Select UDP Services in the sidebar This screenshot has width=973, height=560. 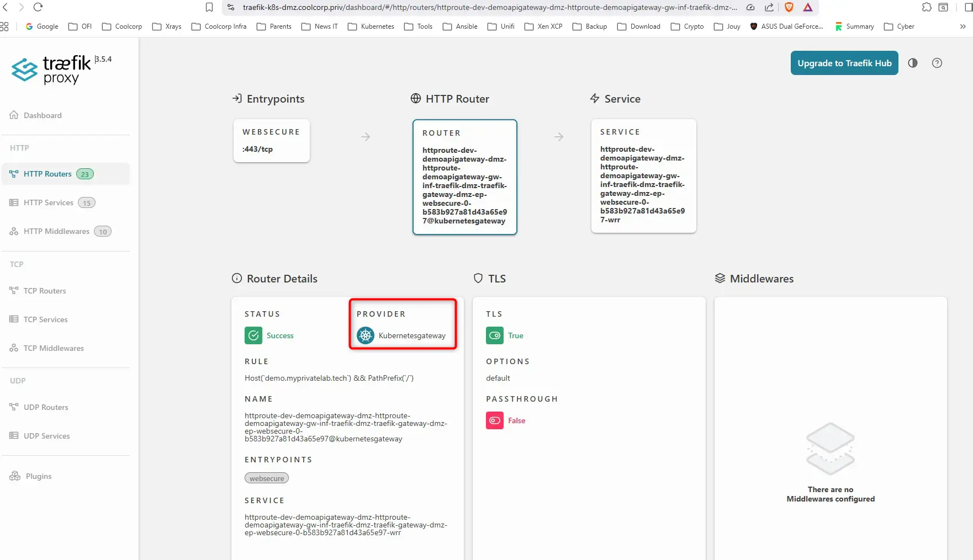(46, 436)
